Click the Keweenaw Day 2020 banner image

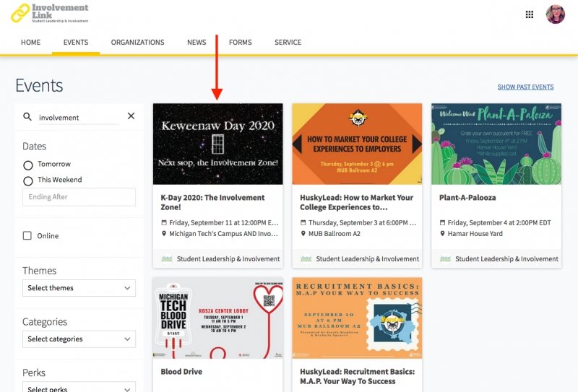(218, 144)
